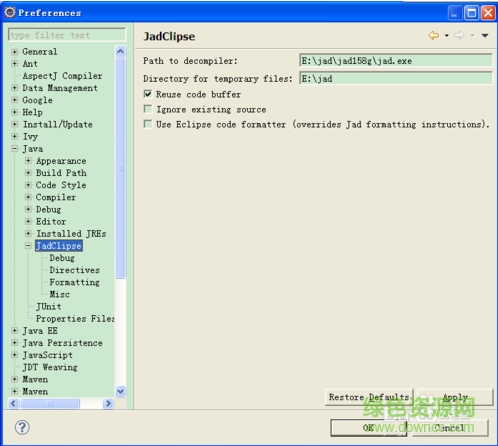Open Debug page under JadClipse
Viewport: 498px width, 446px height.
point(62,258)
